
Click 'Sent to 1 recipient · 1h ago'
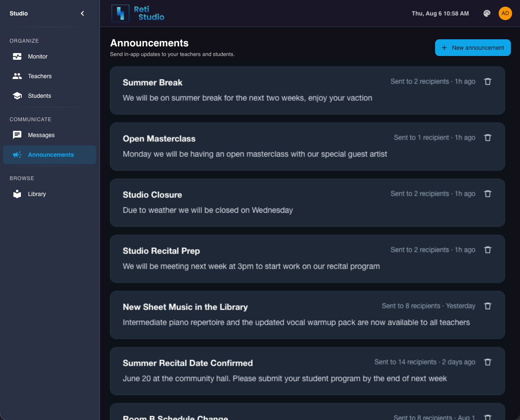coord(435,137)
